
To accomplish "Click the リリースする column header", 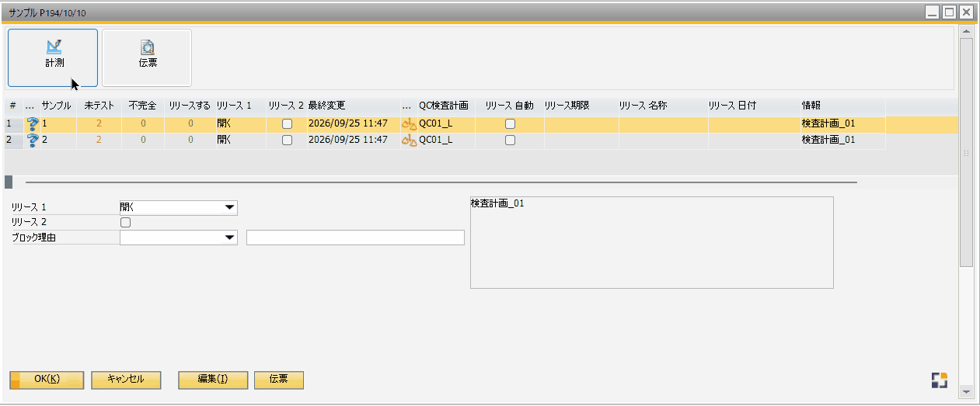I will (190, 105).
